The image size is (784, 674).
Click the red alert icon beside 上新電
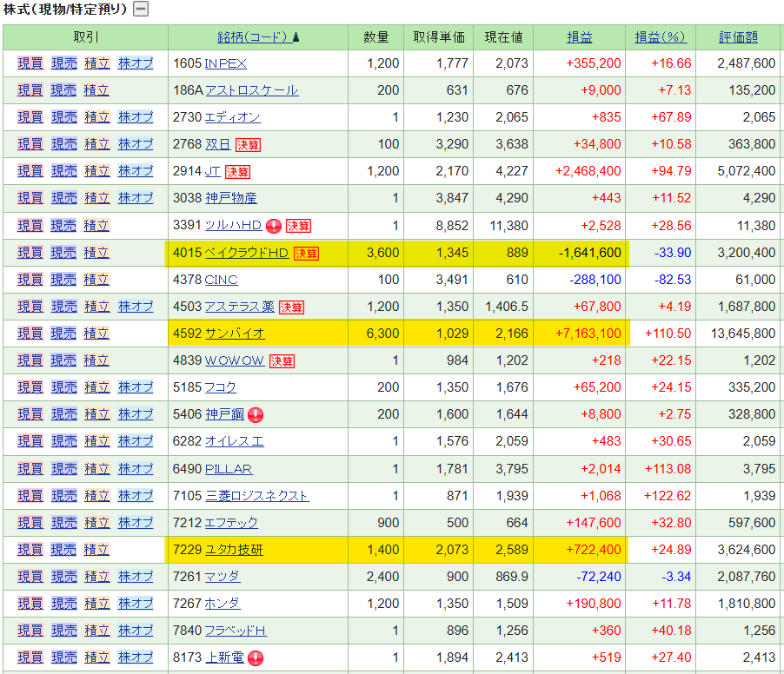pyautogui.click(x=256, y=658)
